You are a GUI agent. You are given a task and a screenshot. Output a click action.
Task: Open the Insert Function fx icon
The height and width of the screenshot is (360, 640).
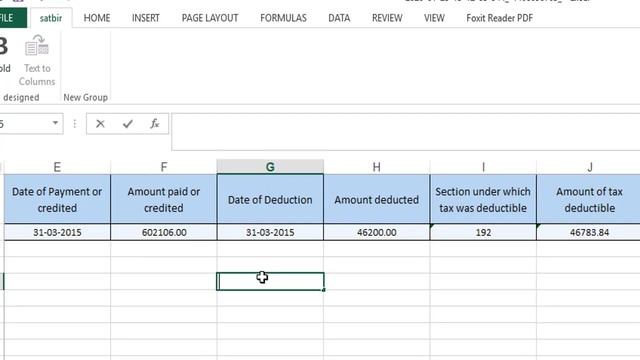[154, 124]
